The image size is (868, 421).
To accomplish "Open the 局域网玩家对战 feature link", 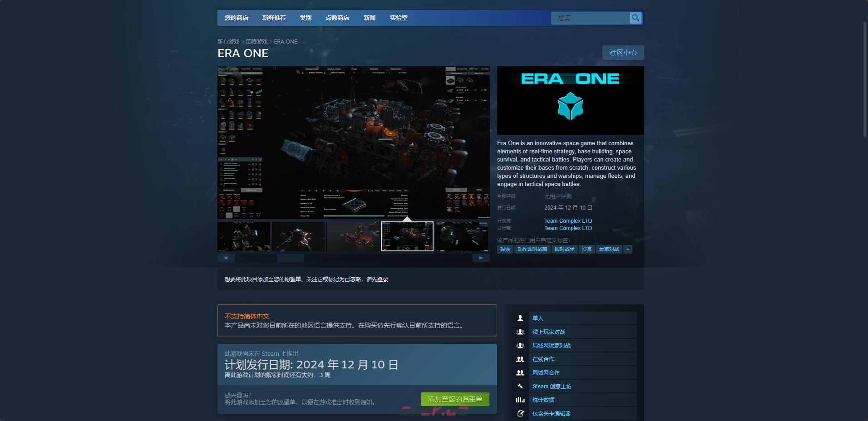I will pos(552,345).
